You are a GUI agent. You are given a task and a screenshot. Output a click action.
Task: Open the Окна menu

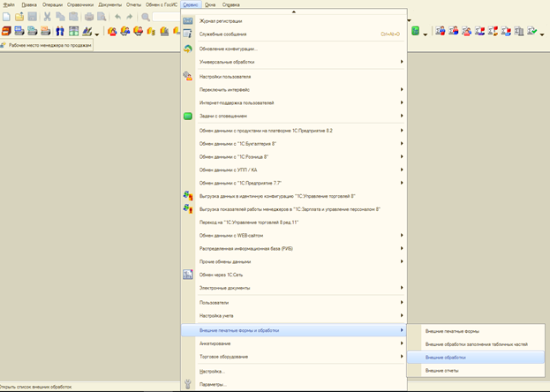(210, 4)
